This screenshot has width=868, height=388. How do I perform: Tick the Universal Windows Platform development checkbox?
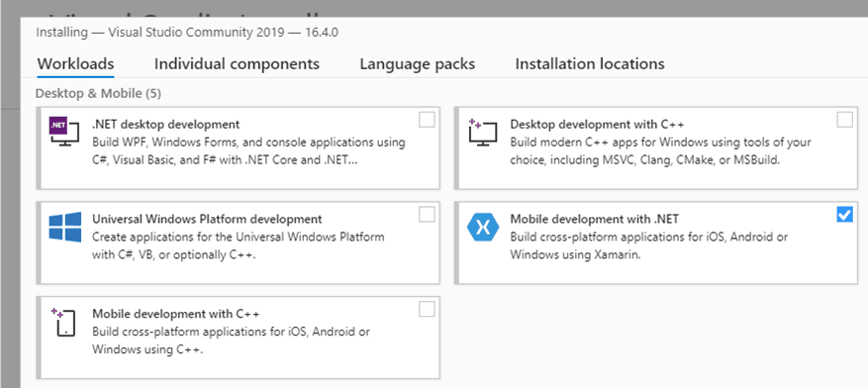coord(427,214)
